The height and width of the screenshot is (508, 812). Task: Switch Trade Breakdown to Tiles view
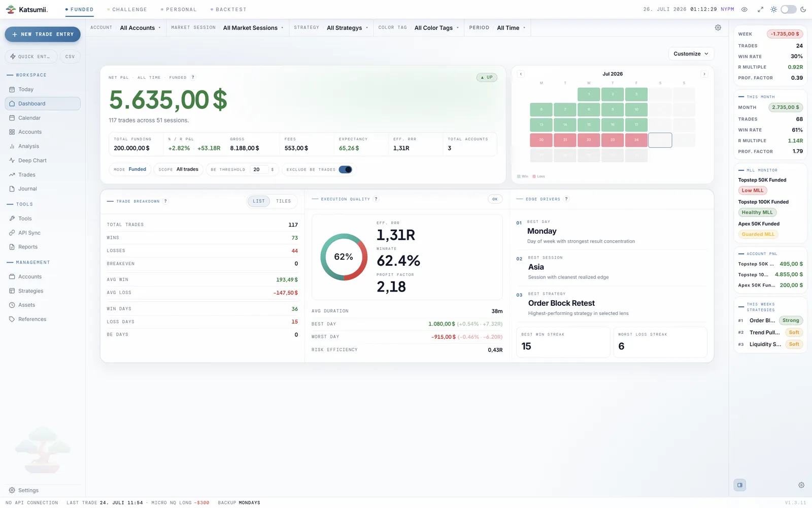[x=283, y=201]
